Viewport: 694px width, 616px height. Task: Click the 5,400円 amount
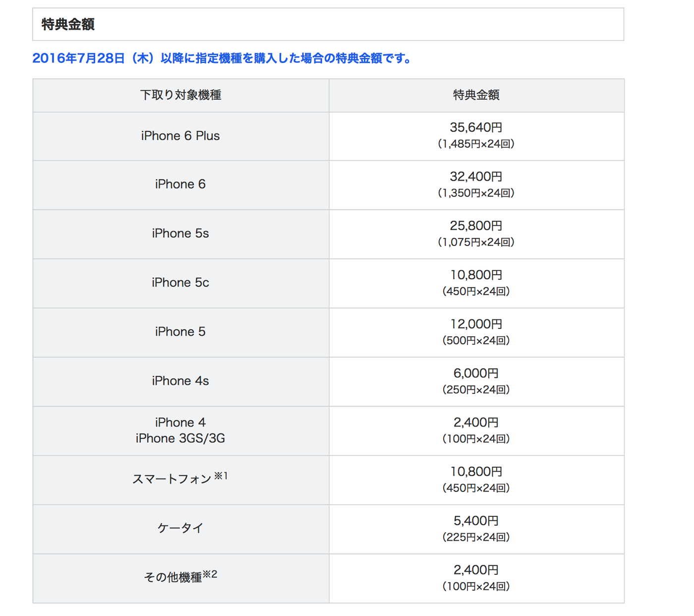[476, 521]
